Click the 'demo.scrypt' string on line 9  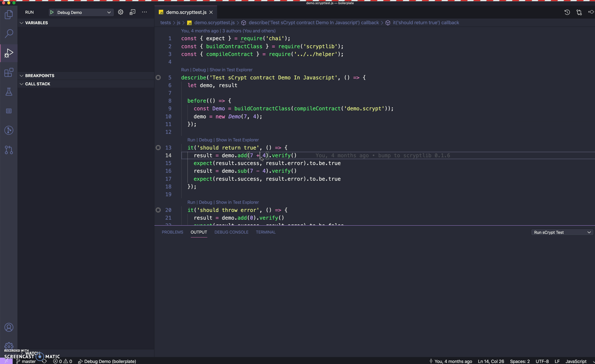pos(364,109)
